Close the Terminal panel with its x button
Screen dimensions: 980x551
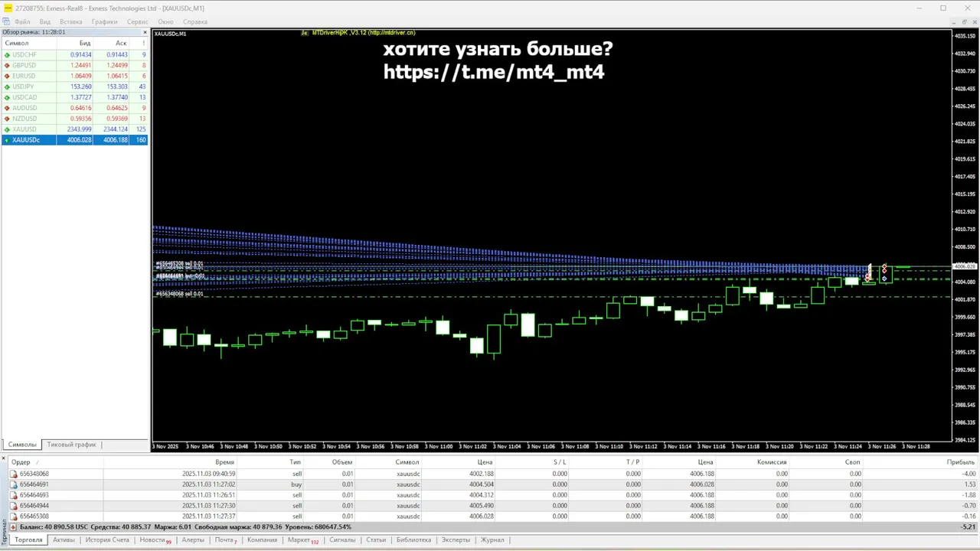4,458
